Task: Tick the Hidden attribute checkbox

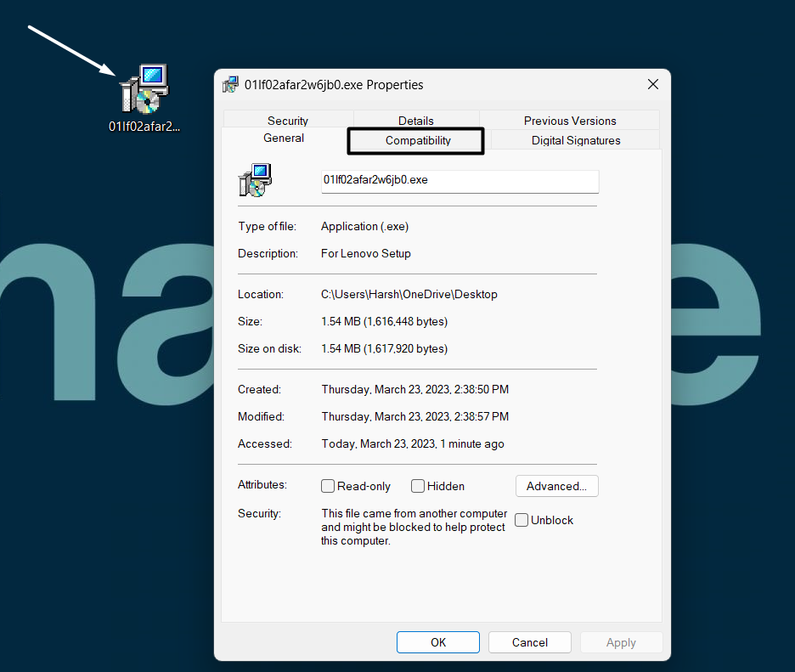Action: tap(418, 486)
